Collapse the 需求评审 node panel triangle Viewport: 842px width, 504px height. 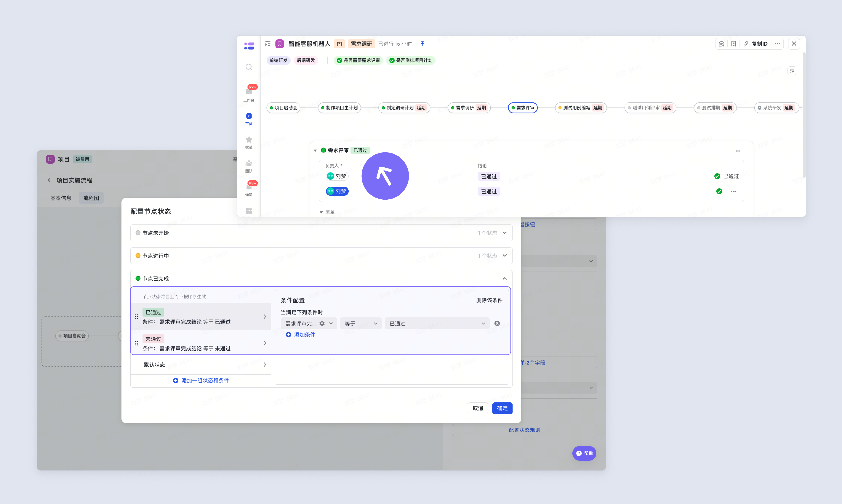[x=315, y=150]
